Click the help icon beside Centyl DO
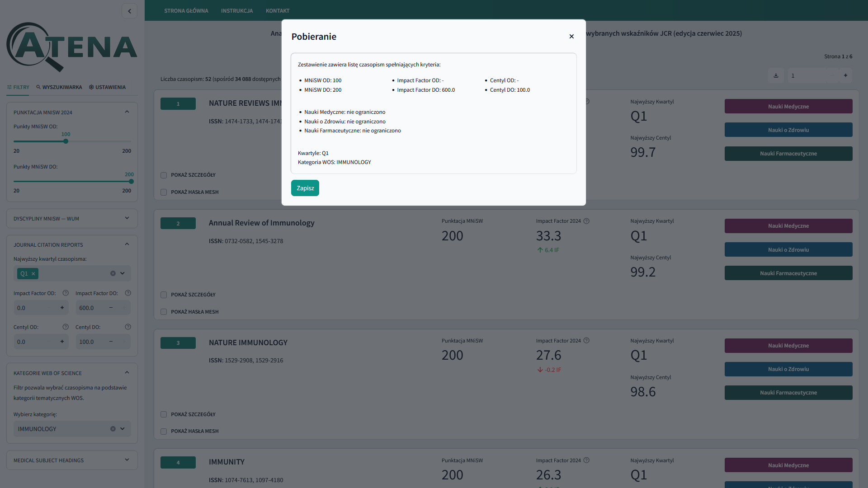This screenshot has height=488, width=868. [x=128, y=327]
